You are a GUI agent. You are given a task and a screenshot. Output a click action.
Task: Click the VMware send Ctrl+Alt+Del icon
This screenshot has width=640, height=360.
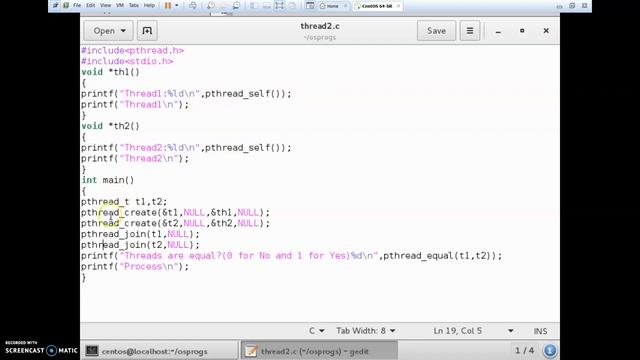pos(193,6)
